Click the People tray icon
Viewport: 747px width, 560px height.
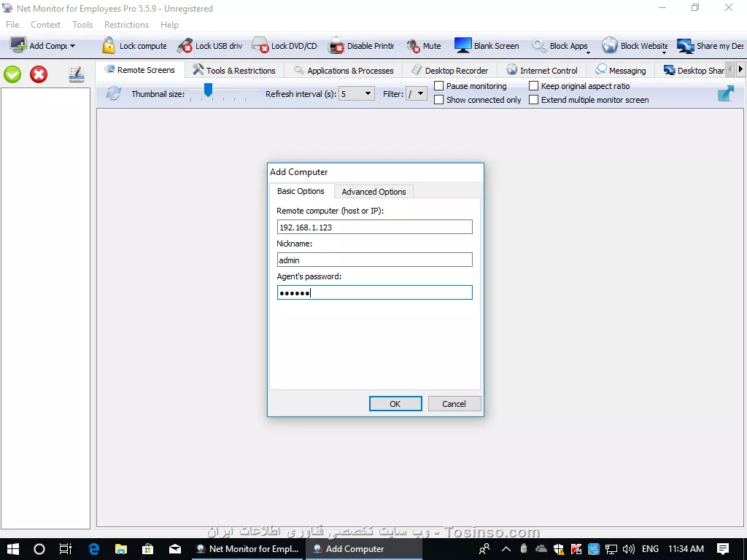pos(484,549)
